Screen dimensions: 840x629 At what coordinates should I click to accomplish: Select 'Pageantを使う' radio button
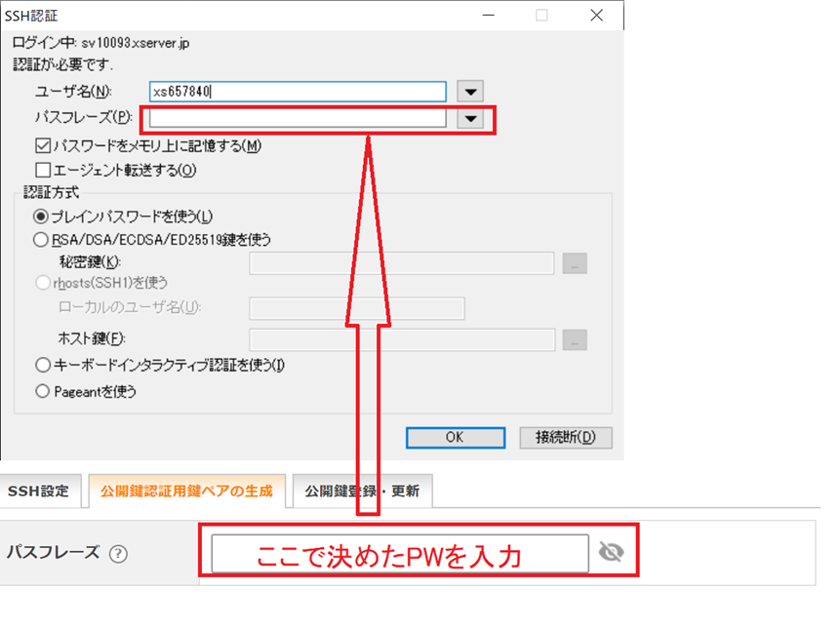coord(41,391)
